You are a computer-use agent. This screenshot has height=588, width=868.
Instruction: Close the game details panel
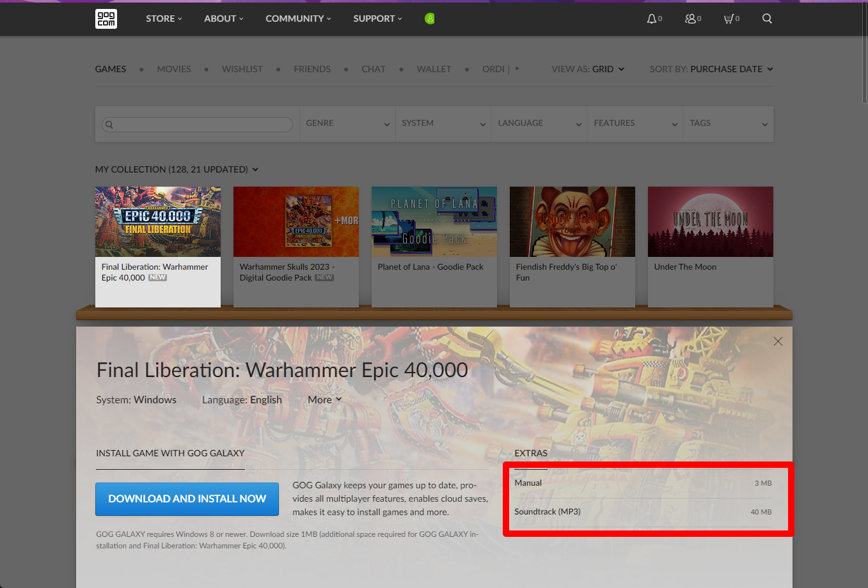click(778, 341)
